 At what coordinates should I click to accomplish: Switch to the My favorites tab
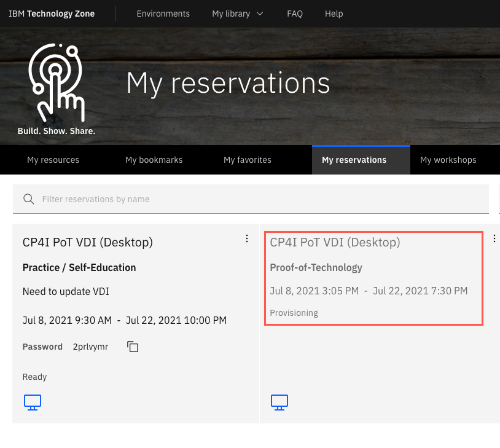pos(248,160)
